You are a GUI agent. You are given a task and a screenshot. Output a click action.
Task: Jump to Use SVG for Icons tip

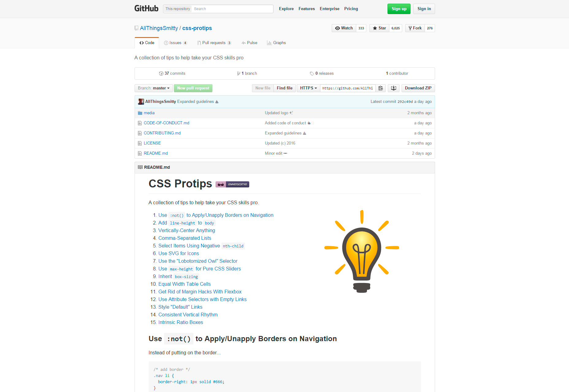(179, 254)
